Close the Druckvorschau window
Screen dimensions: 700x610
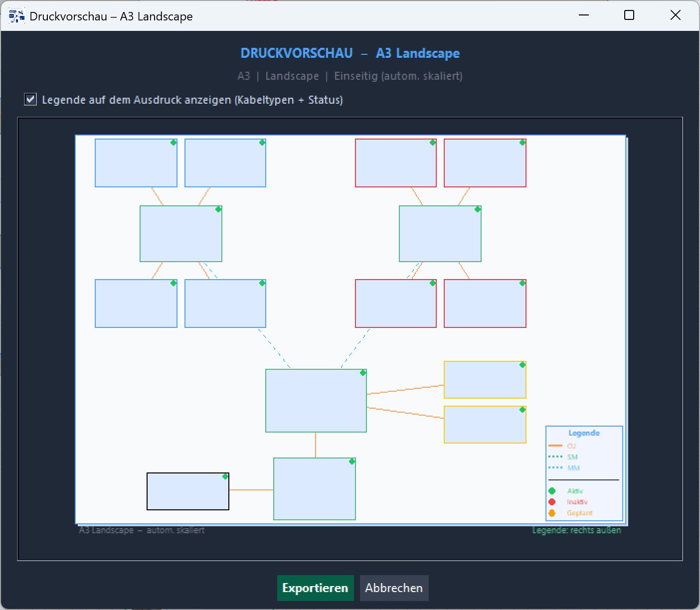(x=676, y=15)
